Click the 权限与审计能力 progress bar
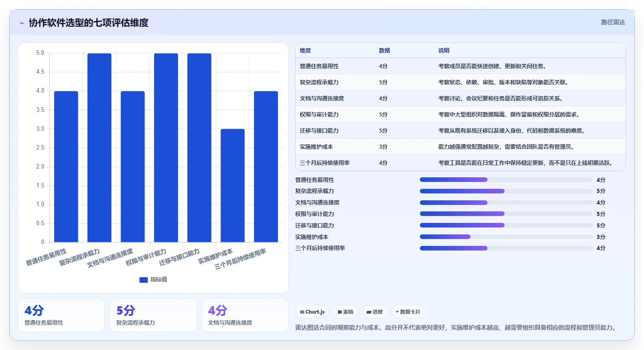 506,214
